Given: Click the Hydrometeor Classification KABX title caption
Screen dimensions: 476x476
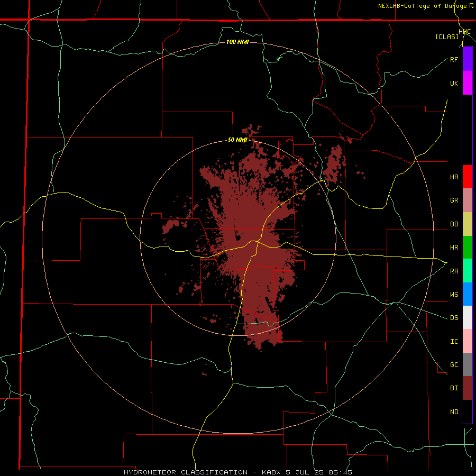Looking at the screenshot, I should [238, 472].
